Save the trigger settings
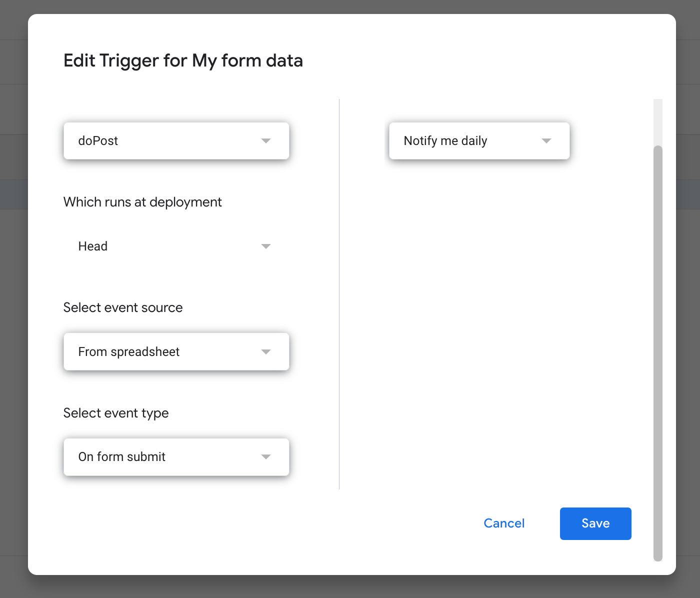The width and height of the screenshot is (700, 598). tap(595, 523)
